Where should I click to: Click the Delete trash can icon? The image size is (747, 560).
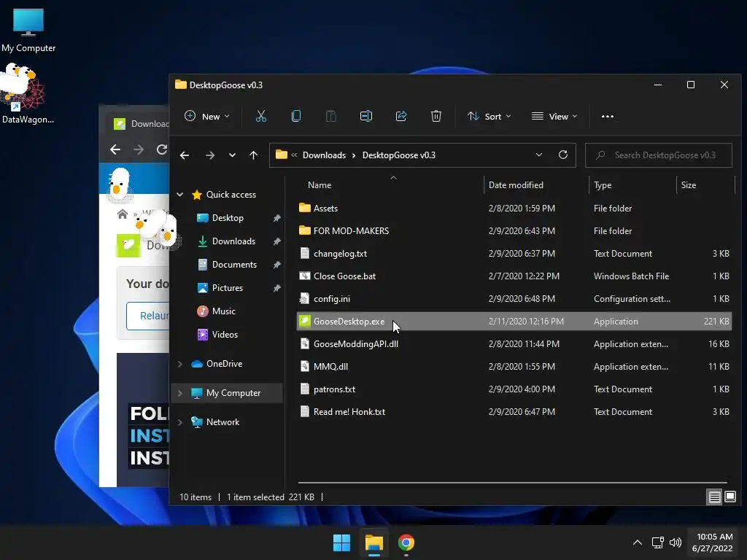[436, 116]
